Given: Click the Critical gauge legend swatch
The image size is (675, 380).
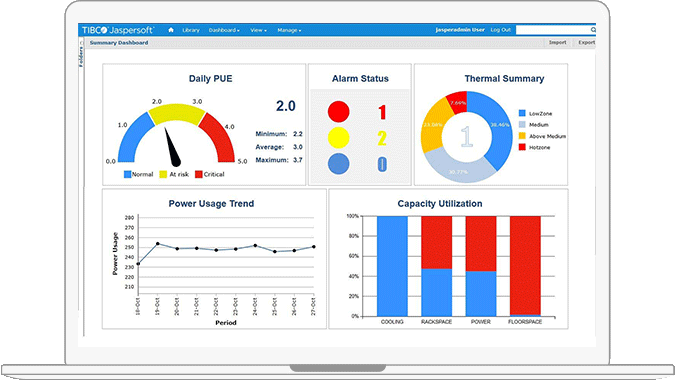Looking at the screenshot, I should (198, 174).
